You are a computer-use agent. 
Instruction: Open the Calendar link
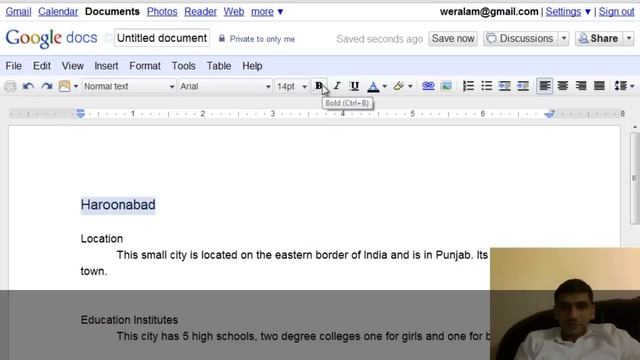58,11
